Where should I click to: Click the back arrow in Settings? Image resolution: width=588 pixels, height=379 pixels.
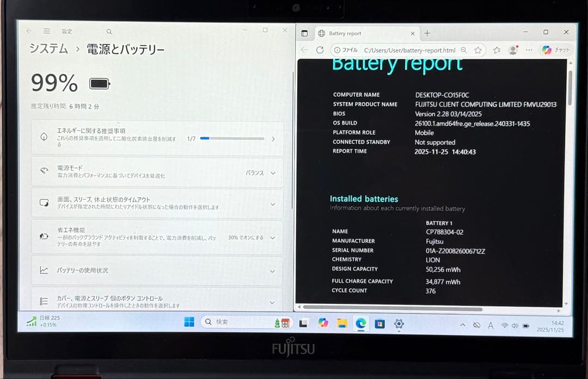[x=29, y=31]
